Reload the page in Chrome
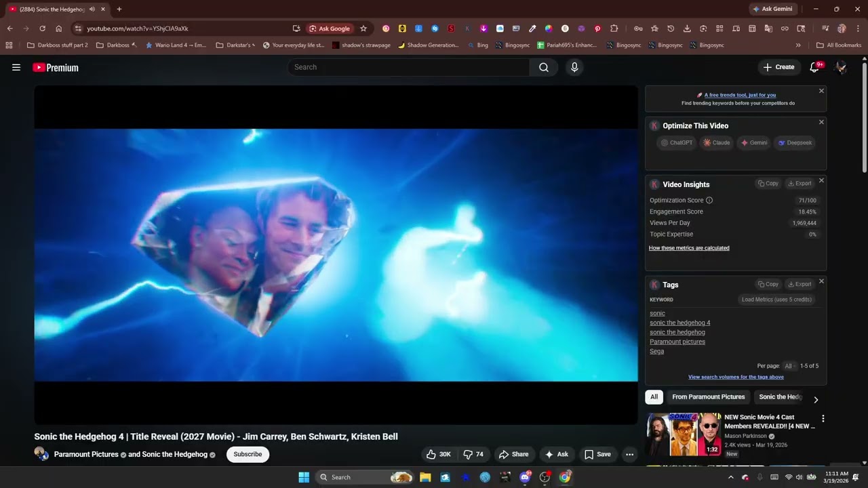Image resolution: width=868 pixels, height=488 pixels. (42, 28)
